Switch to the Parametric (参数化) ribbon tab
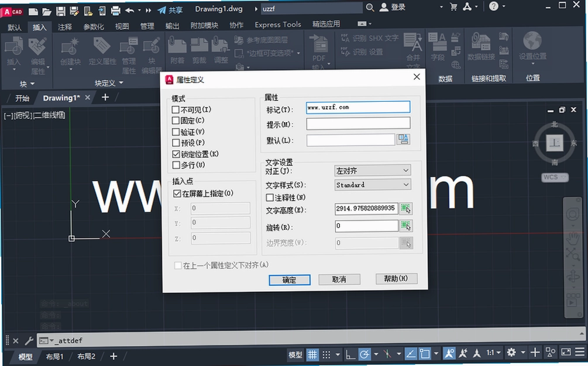Image resolution: width=588 pixels, height=366 pixels. 94,27
